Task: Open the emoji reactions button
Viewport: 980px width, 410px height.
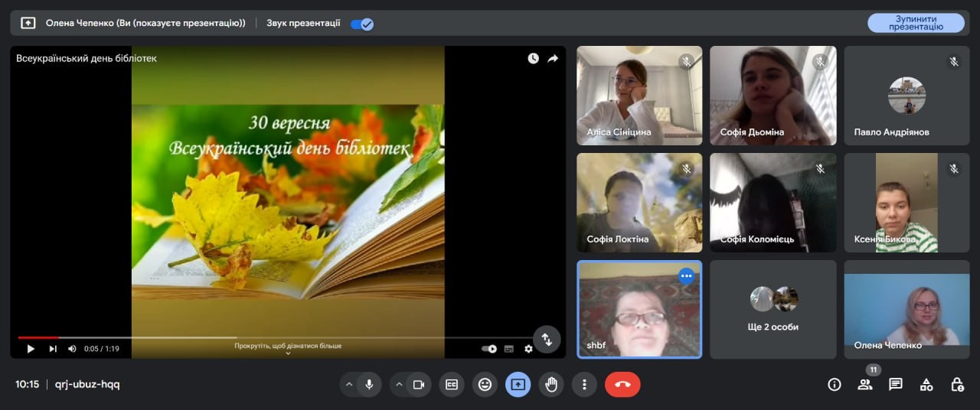Action: coord(485,385)
